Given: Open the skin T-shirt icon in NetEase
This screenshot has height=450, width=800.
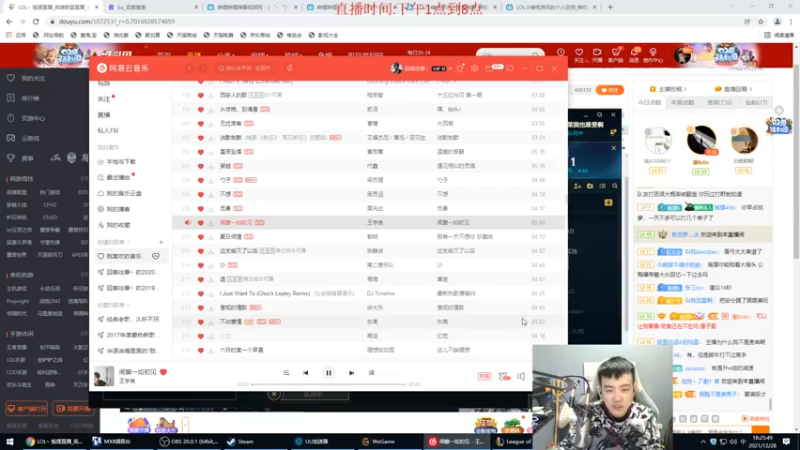Looking at the screenshot, I should click(x=460, y=68).
